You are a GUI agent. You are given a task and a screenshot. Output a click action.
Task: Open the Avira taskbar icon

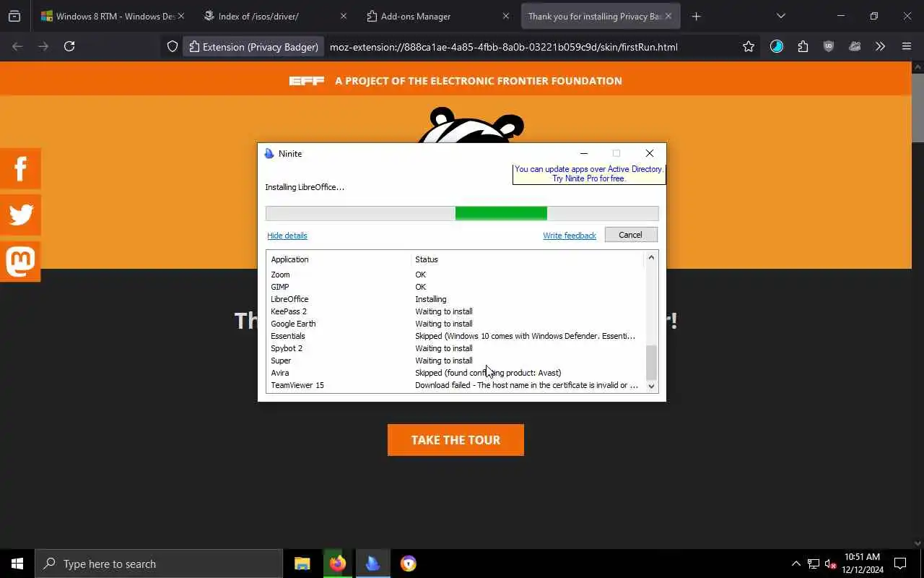(x=409, y=564)
